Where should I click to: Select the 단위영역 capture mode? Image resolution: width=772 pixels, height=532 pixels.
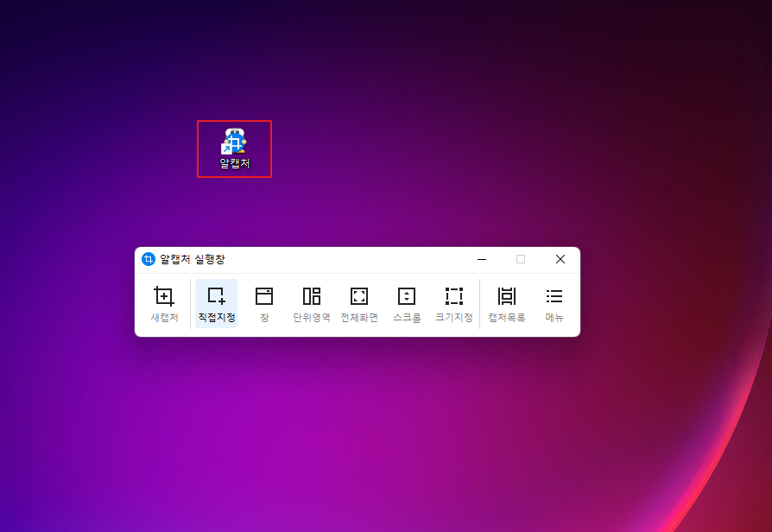click(312, 304)
